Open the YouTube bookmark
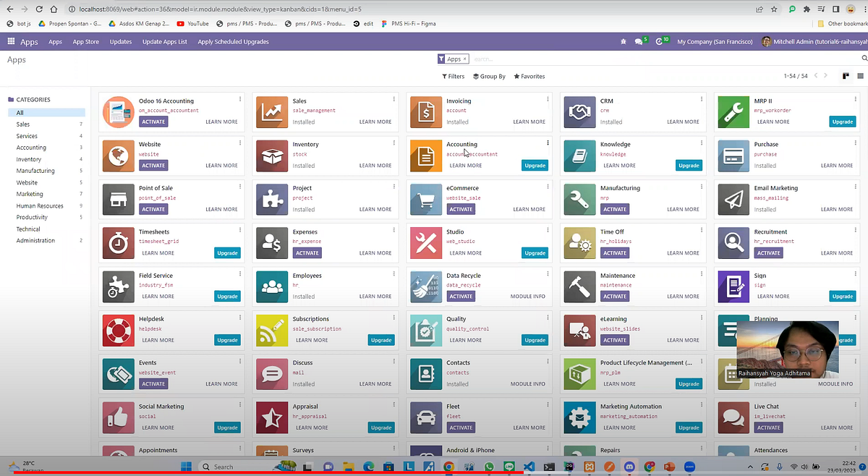868x476 pixels. click(x=193, y=24)
